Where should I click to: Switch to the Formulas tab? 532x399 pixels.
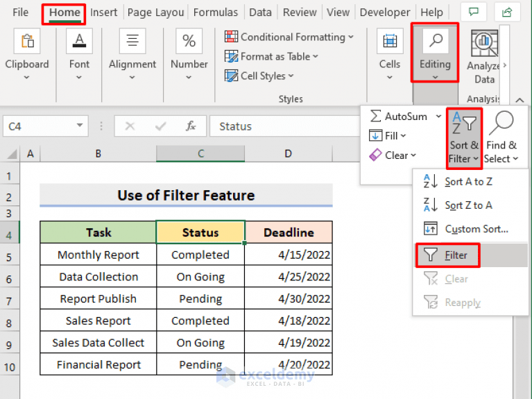tap(216, 12)
